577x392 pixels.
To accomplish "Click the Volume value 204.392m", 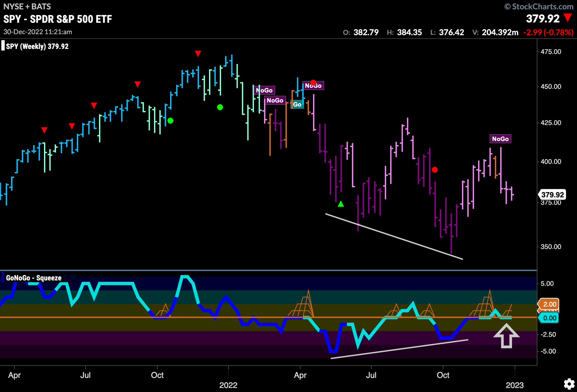I will (500, 32).
